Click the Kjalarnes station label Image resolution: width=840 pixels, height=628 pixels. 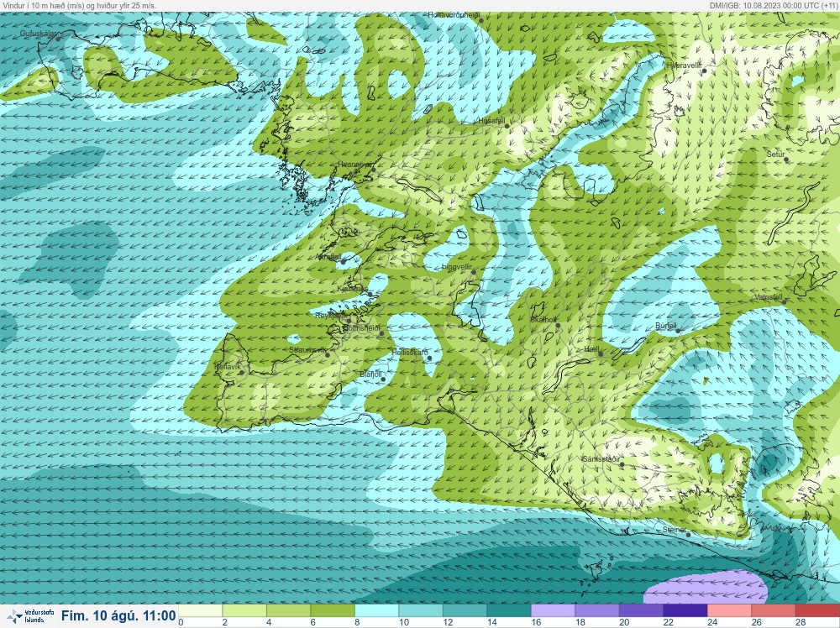353,289
